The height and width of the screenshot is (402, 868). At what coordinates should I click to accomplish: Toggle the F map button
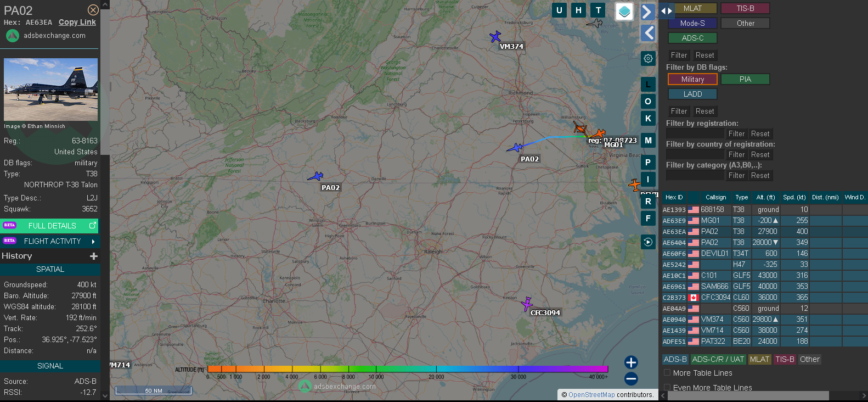[x=648, y=219]
